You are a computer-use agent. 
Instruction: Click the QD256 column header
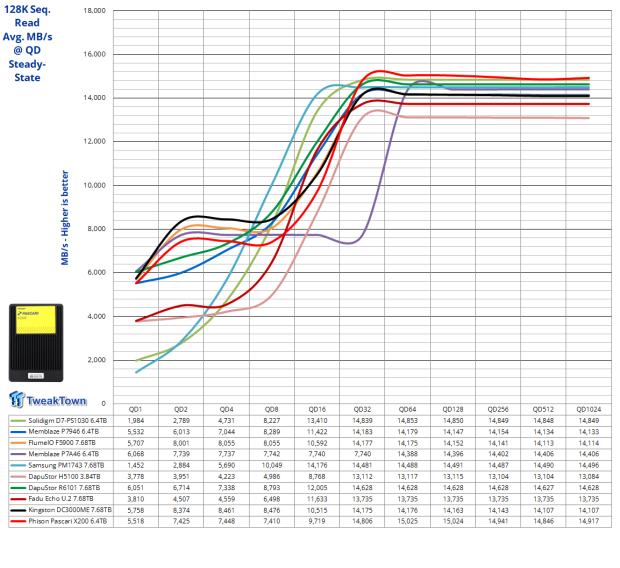pos(498,409)
